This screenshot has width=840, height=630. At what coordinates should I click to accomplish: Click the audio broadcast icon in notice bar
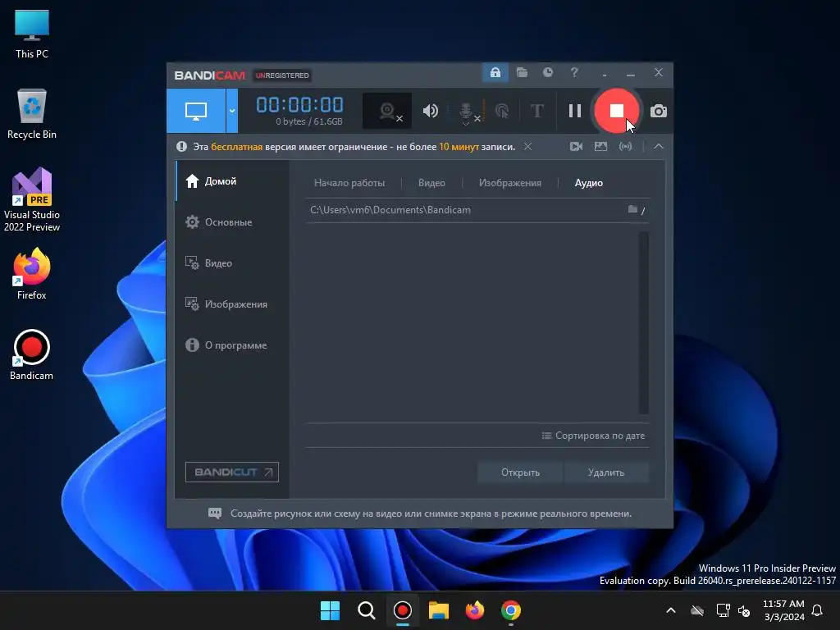click(x=625, y=146)
